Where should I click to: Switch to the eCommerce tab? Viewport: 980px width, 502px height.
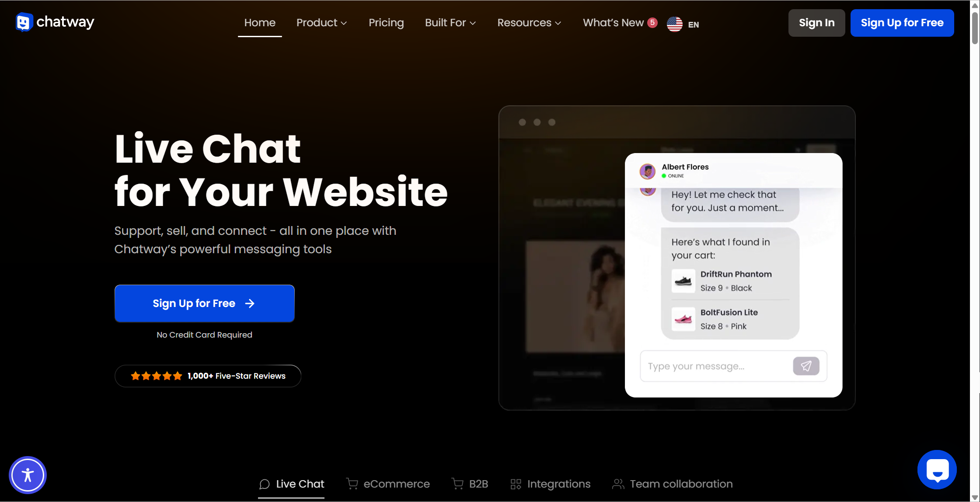tap(388, 484)
